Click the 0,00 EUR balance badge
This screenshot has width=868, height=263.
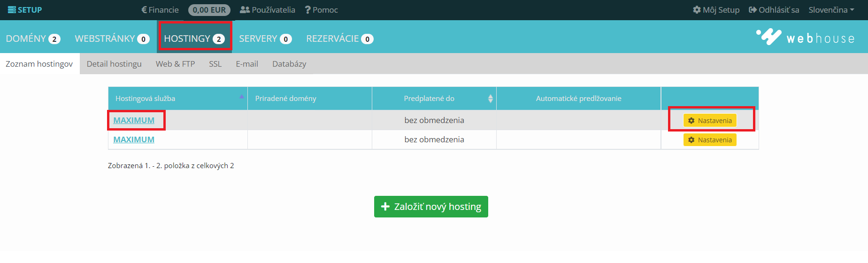(x=209, y=10)
